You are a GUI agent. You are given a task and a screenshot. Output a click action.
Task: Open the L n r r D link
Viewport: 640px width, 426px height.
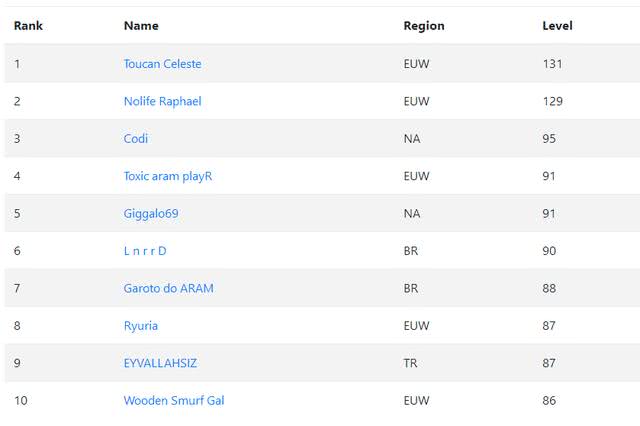pos(145,251)
